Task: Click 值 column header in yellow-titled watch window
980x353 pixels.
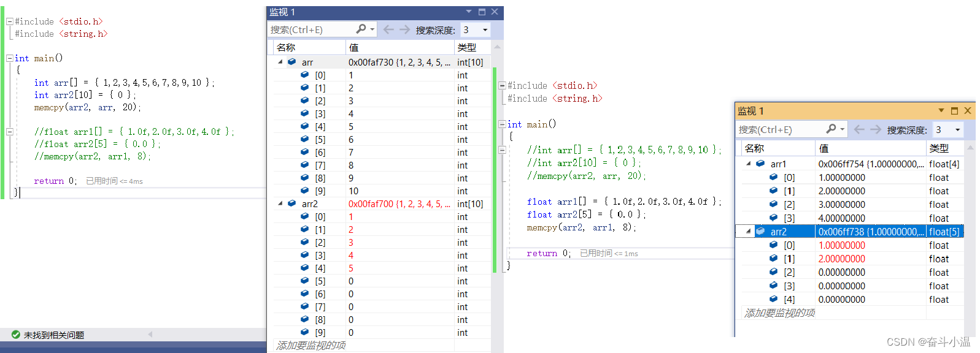Action: 870,148
